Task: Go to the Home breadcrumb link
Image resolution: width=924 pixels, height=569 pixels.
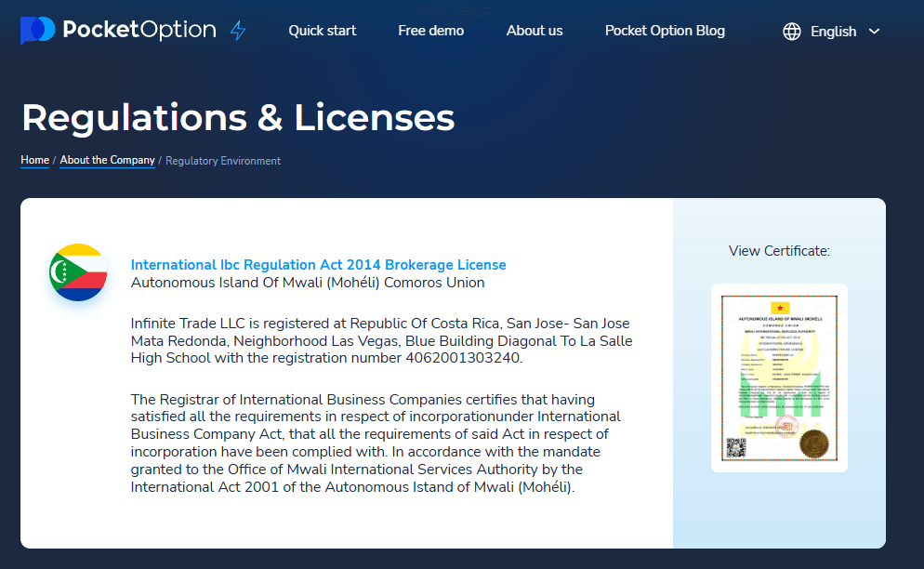Action: pyautogui.click(x=34, y=161)
